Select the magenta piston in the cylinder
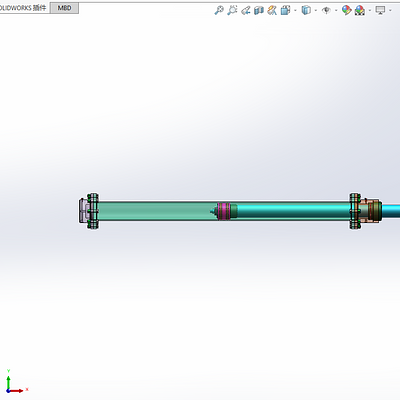 [224, 211]
